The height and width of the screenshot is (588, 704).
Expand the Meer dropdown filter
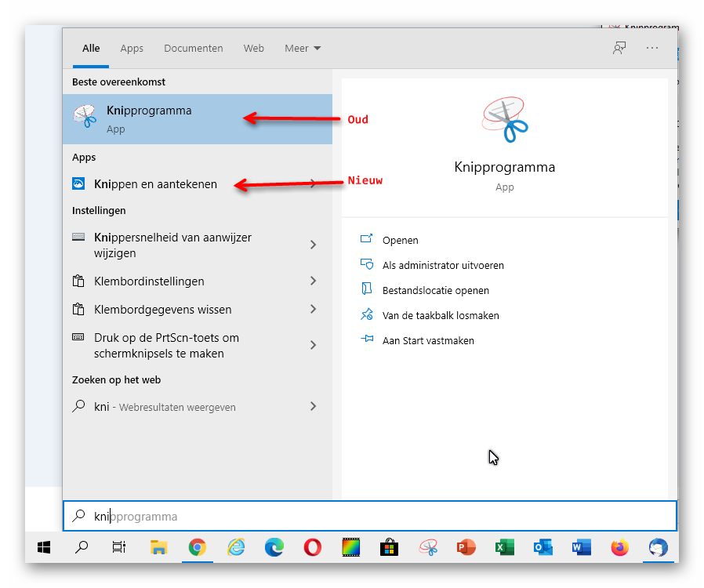coord(302,48)
